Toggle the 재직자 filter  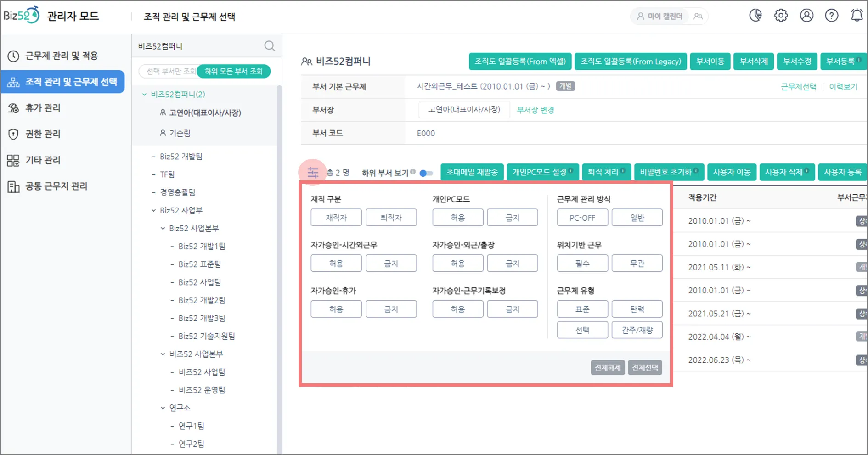click(336, 218)
